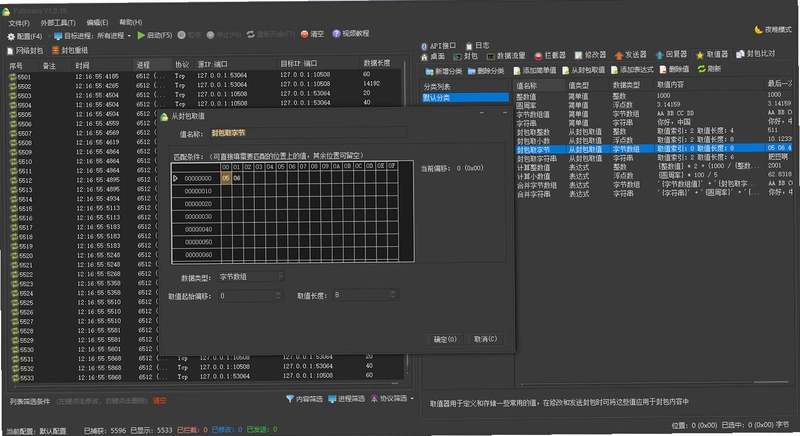Select hex cell containing 05
Image resolution: width=800 pixels, height=436 pixels.
226,178
